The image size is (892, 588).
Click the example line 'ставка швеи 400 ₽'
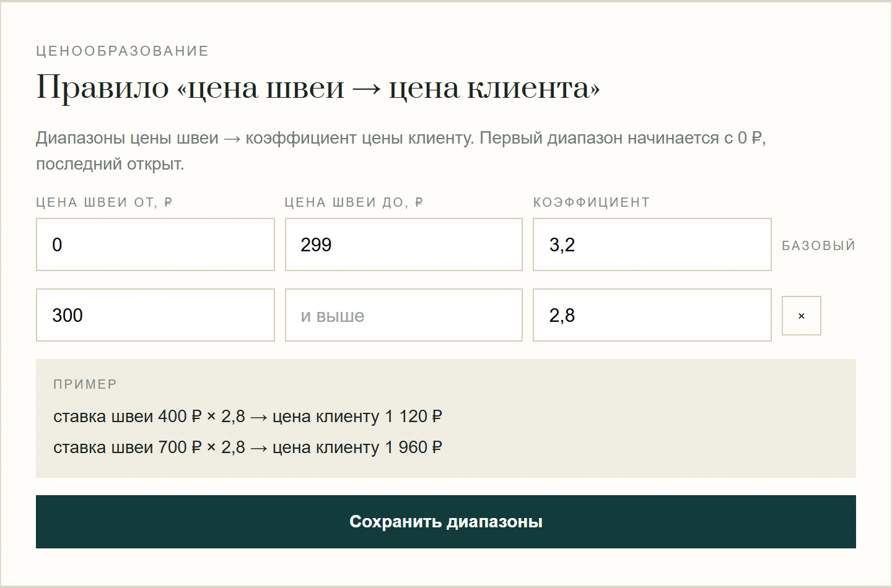coord(248,417)
